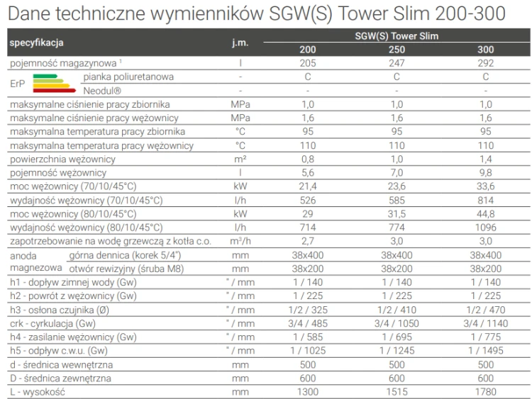This screenshot has width=532, height=399.
Task: Click the 'j.m.' column header
Action: coord(240,43)
